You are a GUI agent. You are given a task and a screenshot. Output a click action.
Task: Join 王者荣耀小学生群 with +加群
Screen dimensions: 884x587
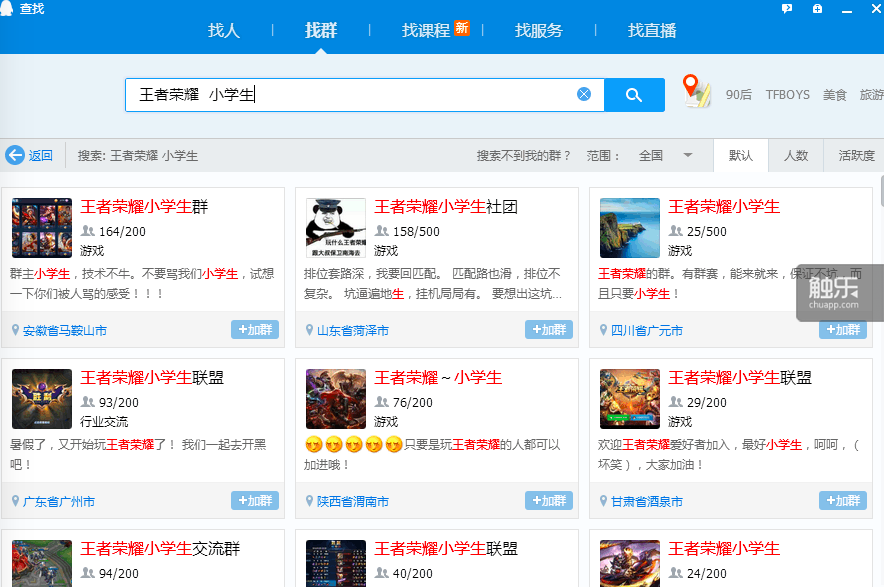[255, 329]
